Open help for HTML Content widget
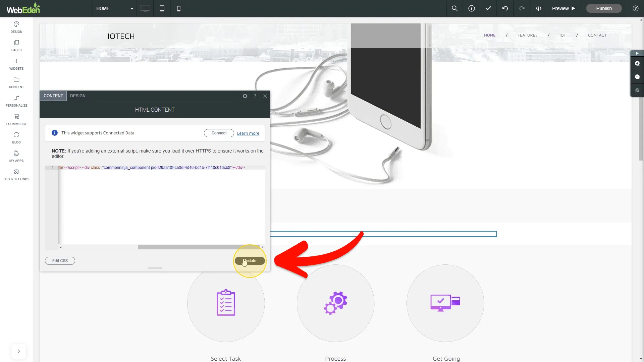The height and width of the screenshot is (362, 644). (x=255, y=96)
